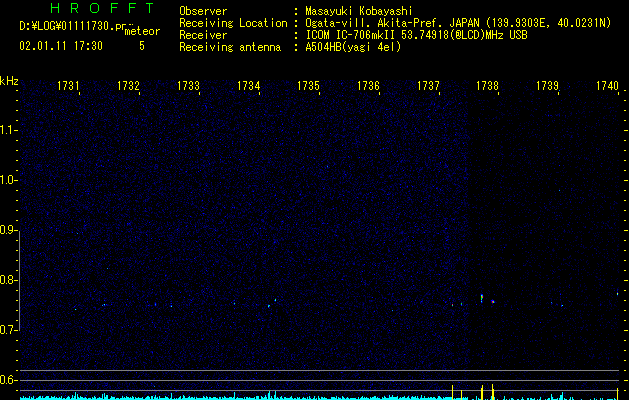Screen dimensions: 629x400
Task: Click the 'Receiving antenna' label
Action: click(x=230, y=47)
